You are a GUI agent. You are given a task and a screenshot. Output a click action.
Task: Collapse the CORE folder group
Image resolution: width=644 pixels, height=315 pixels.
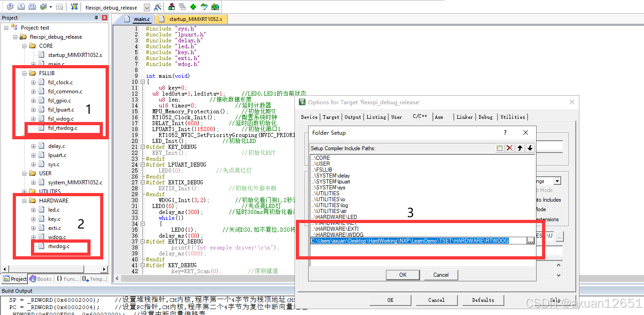[x=25, y=46]
